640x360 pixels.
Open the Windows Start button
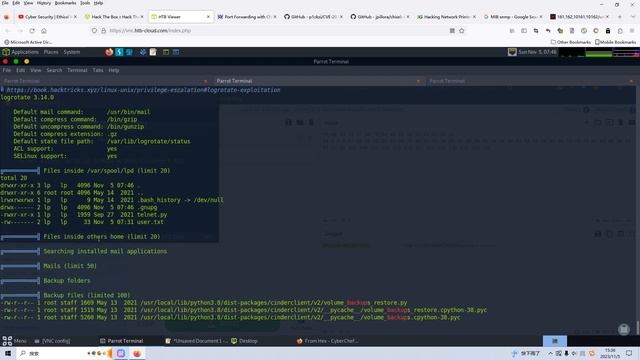8,353
